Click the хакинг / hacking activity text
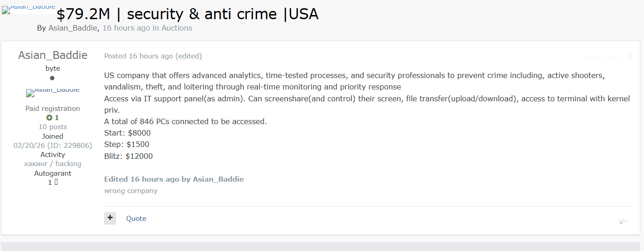Image resolution: width=644 pixels, height=251 pixels. point(53,164)
